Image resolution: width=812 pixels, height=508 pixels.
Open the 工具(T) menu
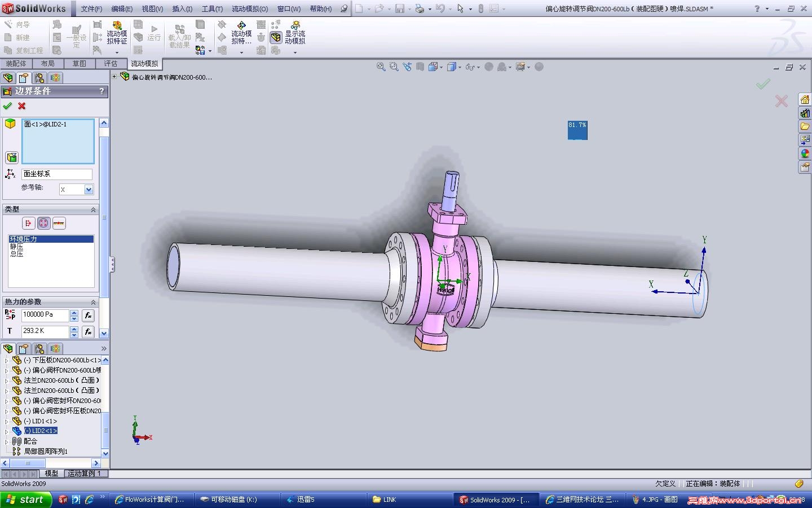(x=212, y=8)
